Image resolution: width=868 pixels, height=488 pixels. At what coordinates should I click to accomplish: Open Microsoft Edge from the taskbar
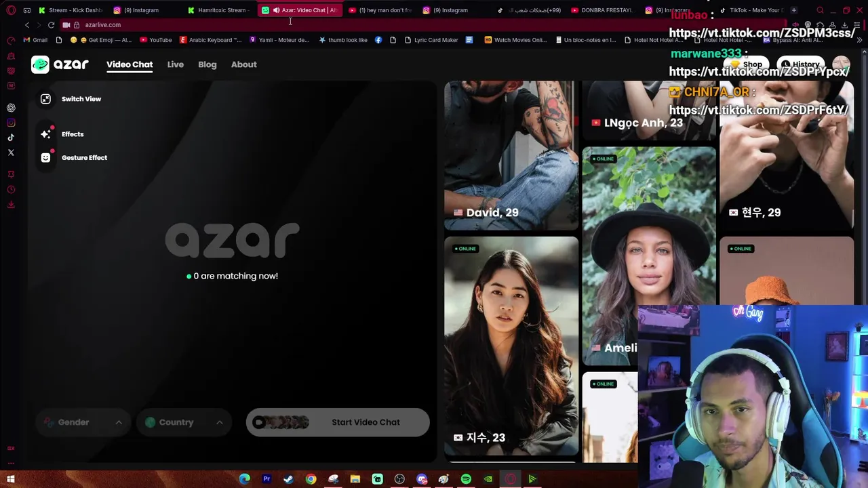[245, 479]
